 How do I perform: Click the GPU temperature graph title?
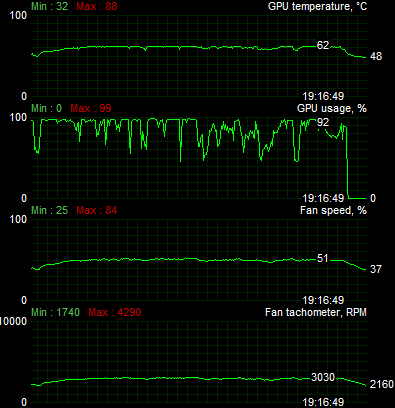317,6
